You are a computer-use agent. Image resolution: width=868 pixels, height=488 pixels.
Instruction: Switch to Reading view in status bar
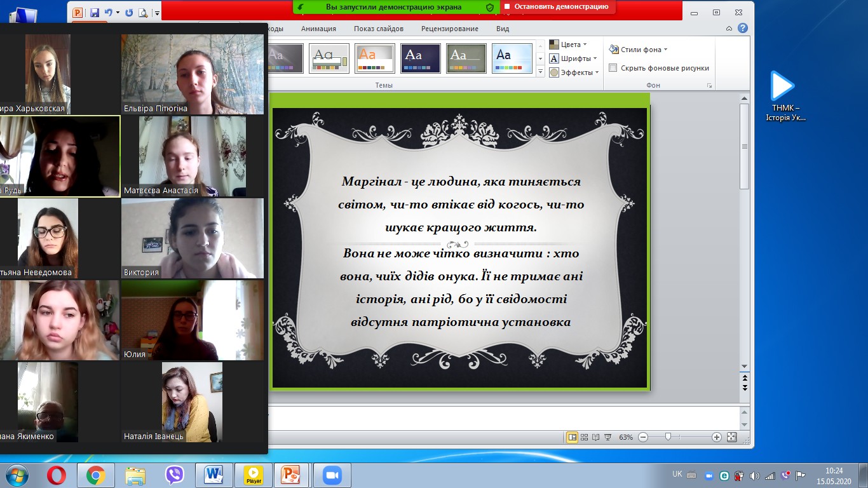pos(596,437)
